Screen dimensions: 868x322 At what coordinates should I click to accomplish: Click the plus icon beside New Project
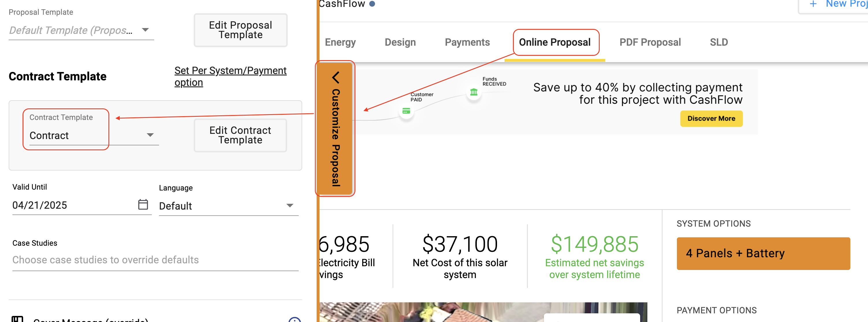813,4
